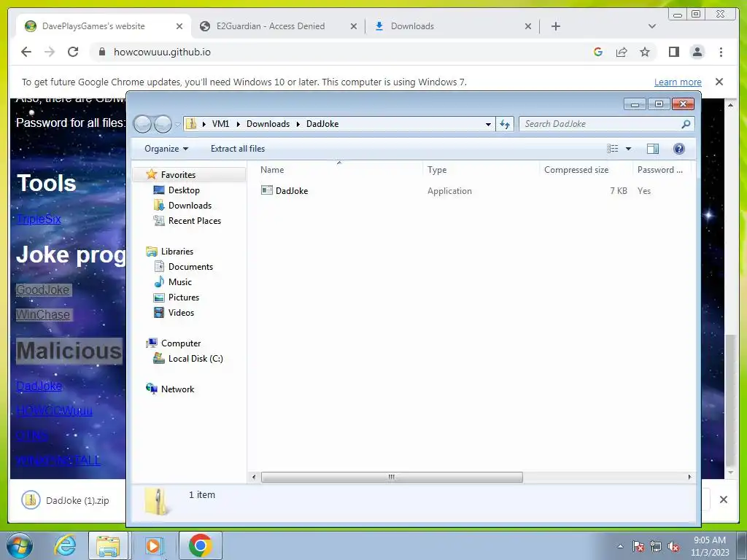747x560 pixels.
Task: Click Explorer back button
Action: 142,124
